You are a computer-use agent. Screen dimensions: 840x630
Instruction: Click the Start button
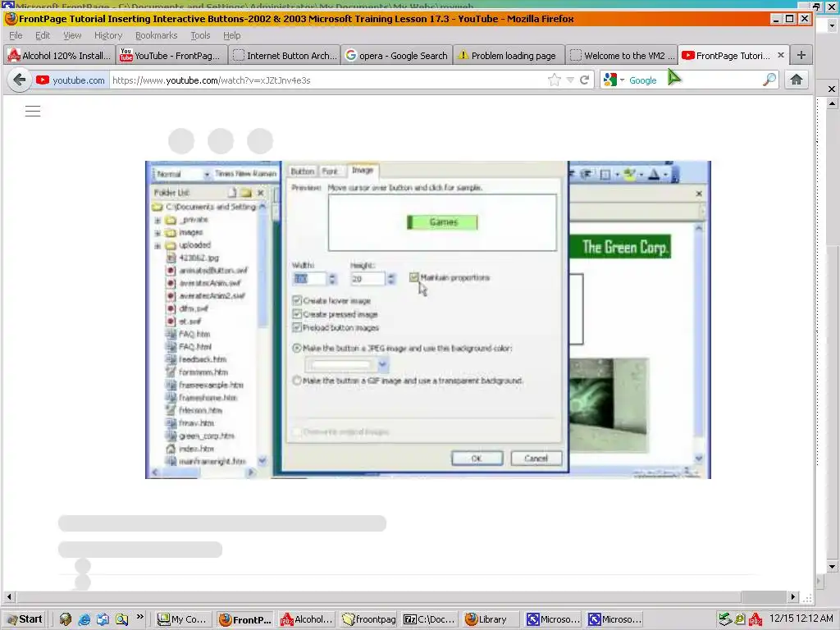click(x=24, y=619)
